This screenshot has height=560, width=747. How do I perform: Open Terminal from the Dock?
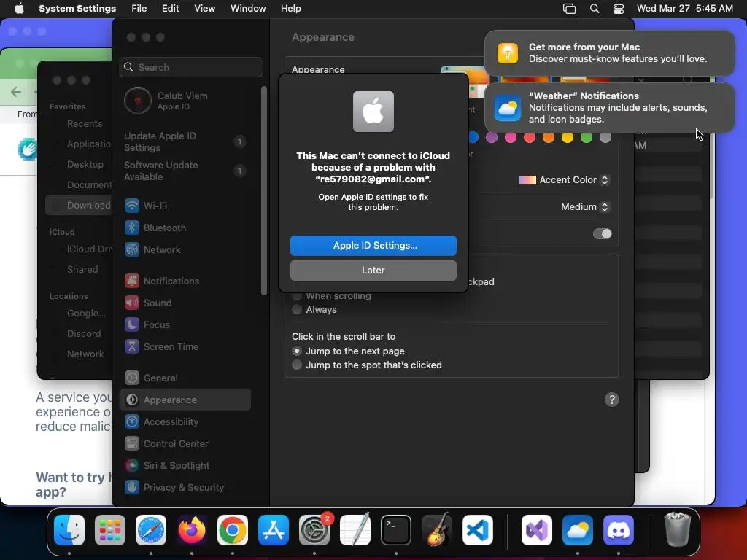[396, 530]
